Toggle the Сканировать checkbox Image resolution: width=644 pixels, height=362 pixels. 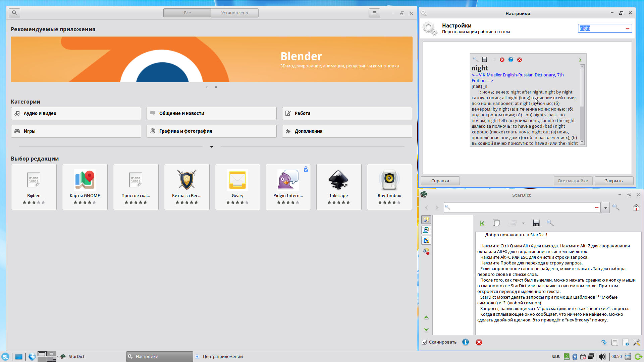425,342
